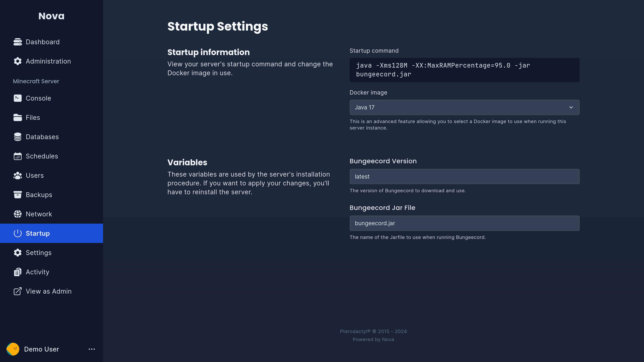Click the Network globe icon

(x=18, y=214)
